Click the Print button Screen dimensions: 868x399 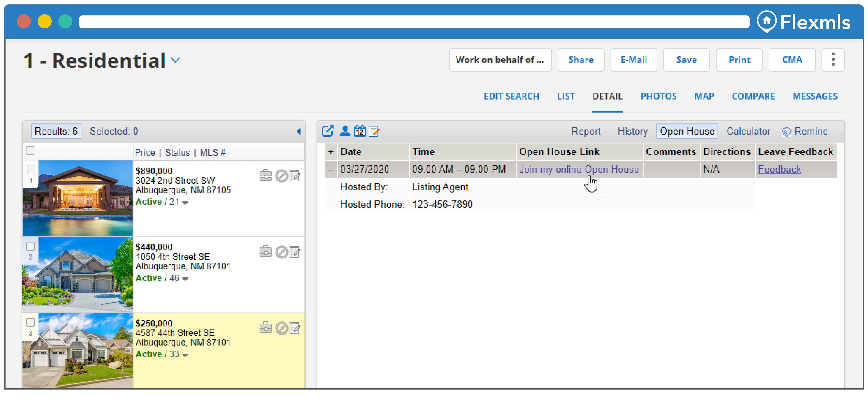point(739,60)
